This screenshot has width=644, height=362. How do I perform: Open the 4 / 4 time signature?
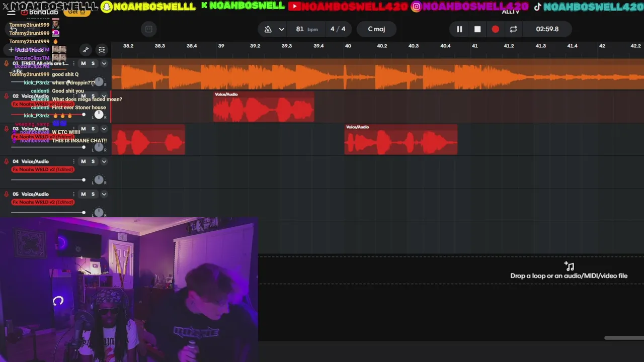point(338,29)
